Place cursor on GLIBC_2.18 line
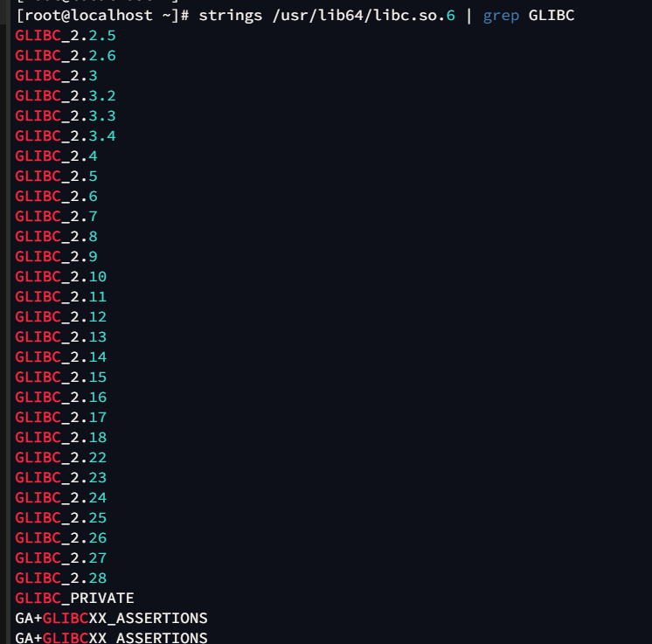Image resolution: width=652 pixels, height=644 pixels. tap(60, 438)
